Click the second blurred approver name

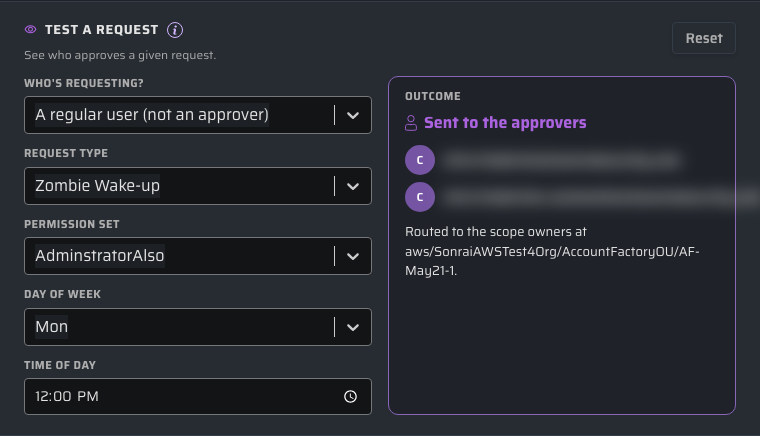pos(601,197)
